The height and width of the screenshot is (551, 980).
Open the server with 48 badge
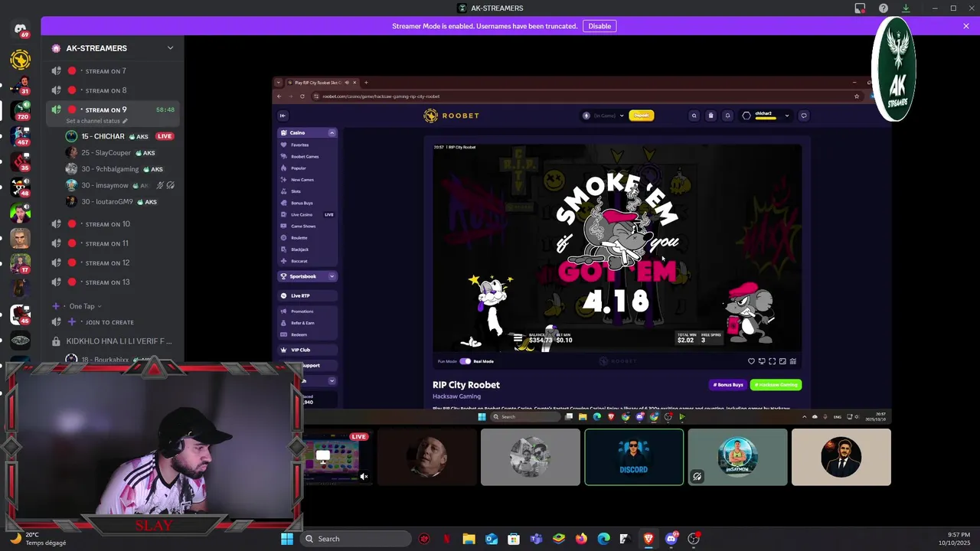click(x=21, y=187)
